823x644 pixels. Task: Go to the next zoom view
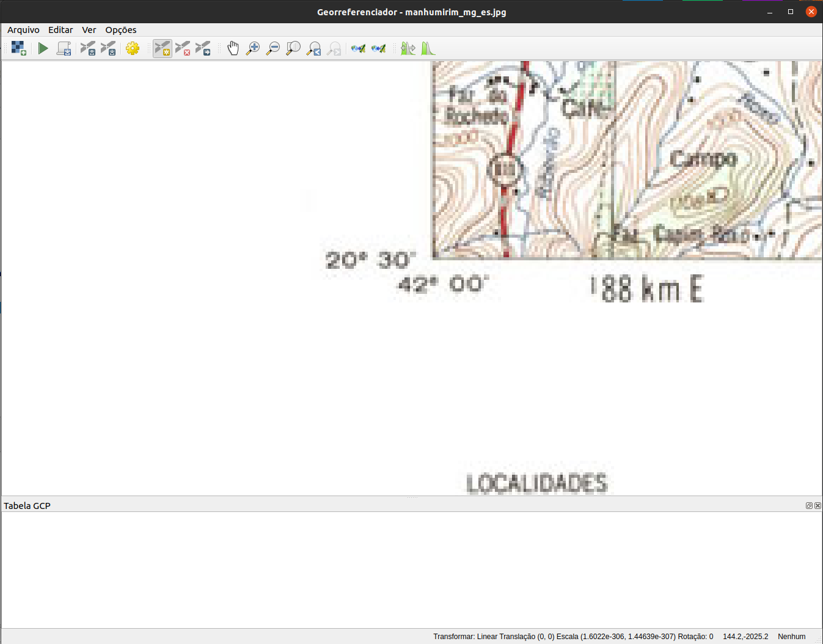tap(334, 48)
